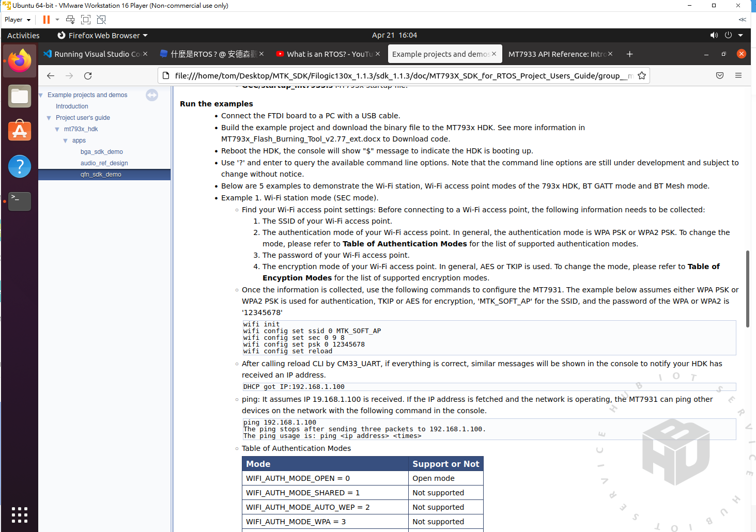Open the VMware Player menu
The height and width of the screenshot is (532, 756).
[18, 20]
